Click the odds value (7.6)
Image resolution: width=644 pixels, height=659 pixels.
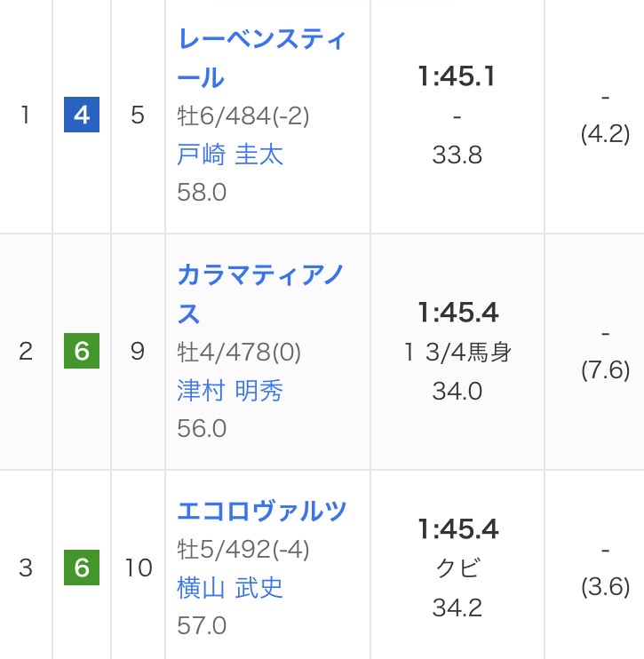coord(605,370)
